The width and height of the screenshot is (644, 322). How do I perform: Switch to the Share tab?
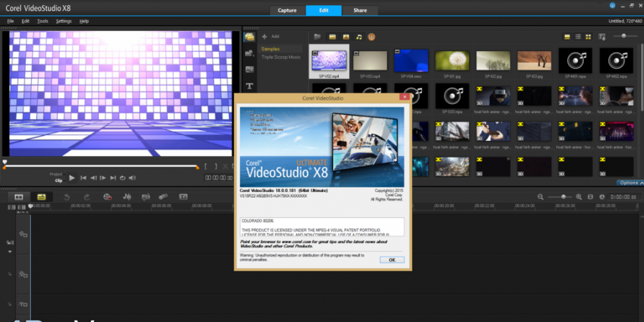(x=360, y=10)
